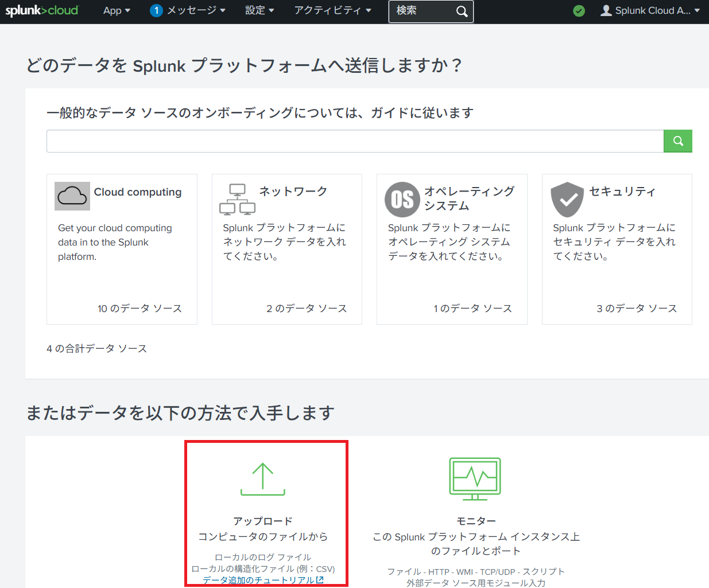
Task: Click the Cloud computing cloud icon
Action: [x=72, y=196]
